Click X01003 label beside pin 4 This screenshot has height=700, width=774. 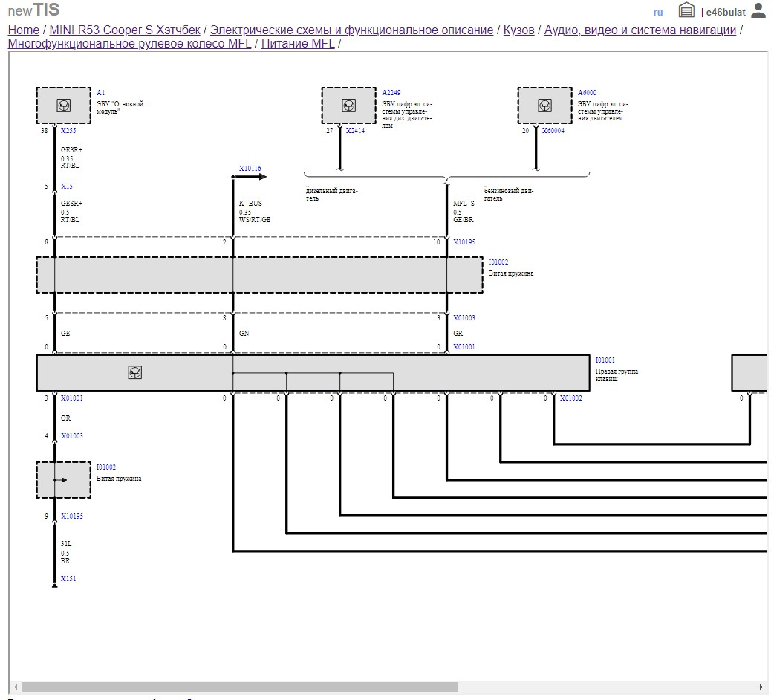72,436
